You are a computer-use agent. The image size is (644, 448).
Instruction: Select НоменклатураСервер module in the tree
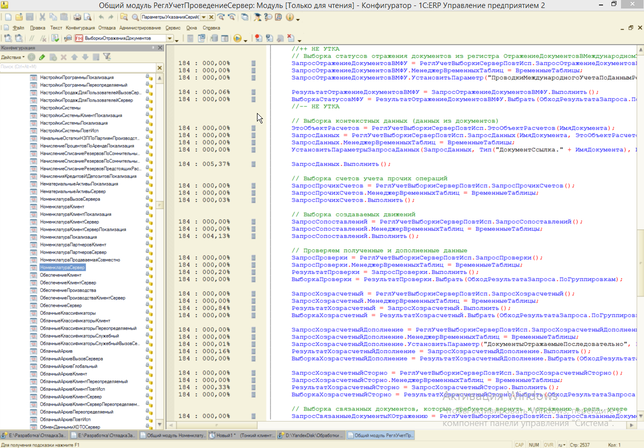tap(62, 269)
